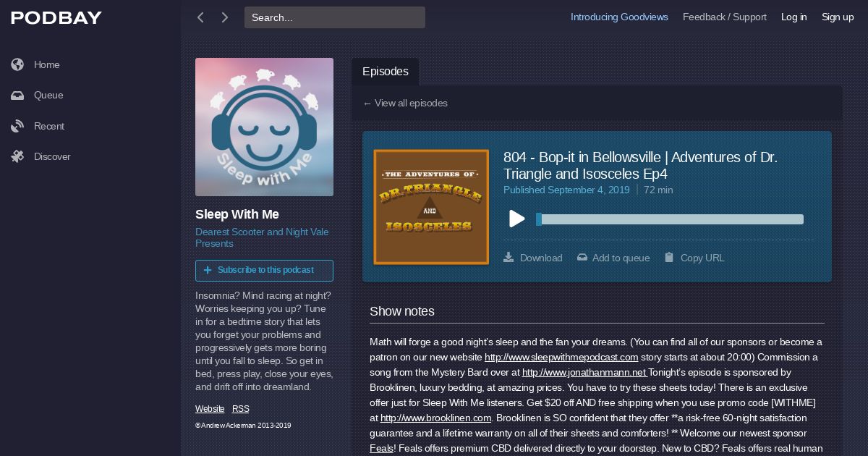Click the Show notes heading
This screenshot has width=868, height=456.
(402, 311)
